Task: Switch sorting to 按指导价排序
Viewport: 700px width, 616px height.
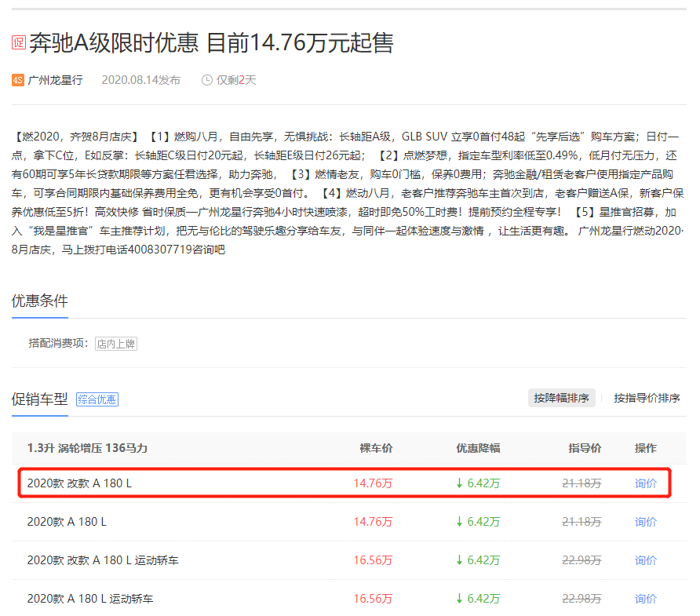Action: pyautogui.click(x=647, y=398)
